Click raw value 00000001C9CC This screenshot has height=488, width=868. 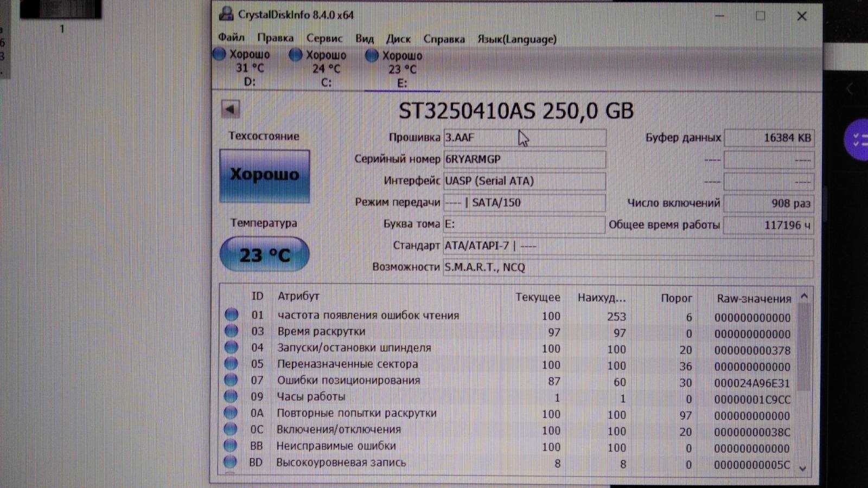[752, 400]
